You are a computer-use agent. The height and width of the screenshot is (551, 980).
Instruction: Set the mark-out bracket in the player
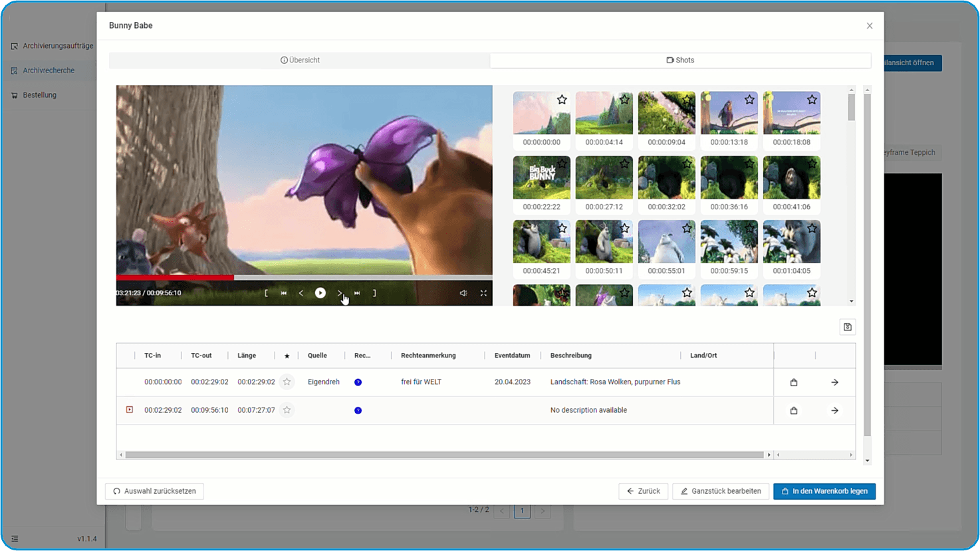(x=374, y=293)
